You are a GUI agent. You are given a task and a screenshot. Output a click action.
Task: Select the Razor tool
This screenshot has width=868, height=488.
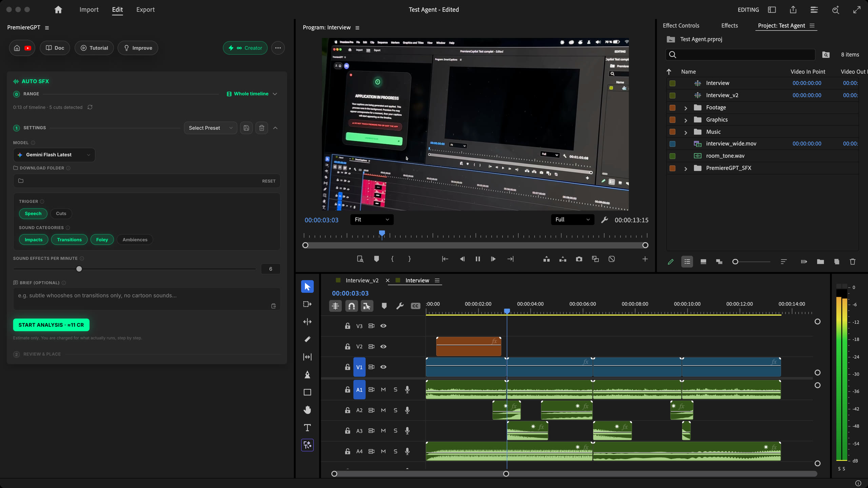click(307, 339)
